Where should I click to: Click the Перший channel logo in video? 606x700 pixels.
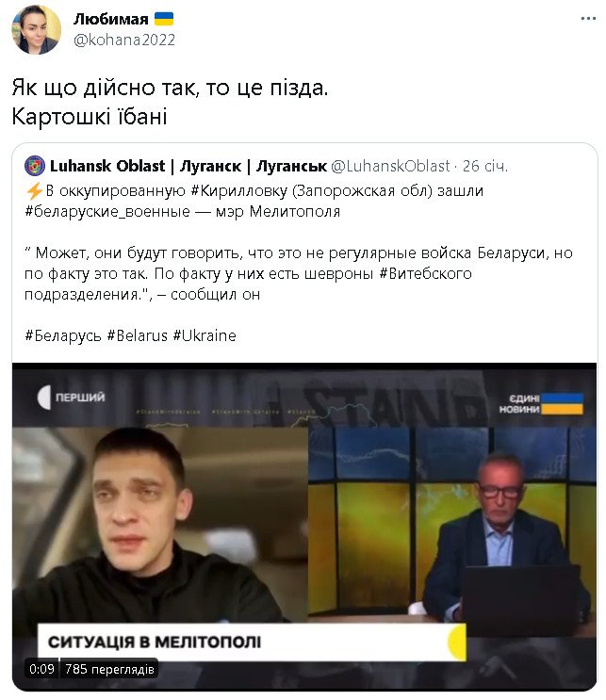[x=72, y=397]
